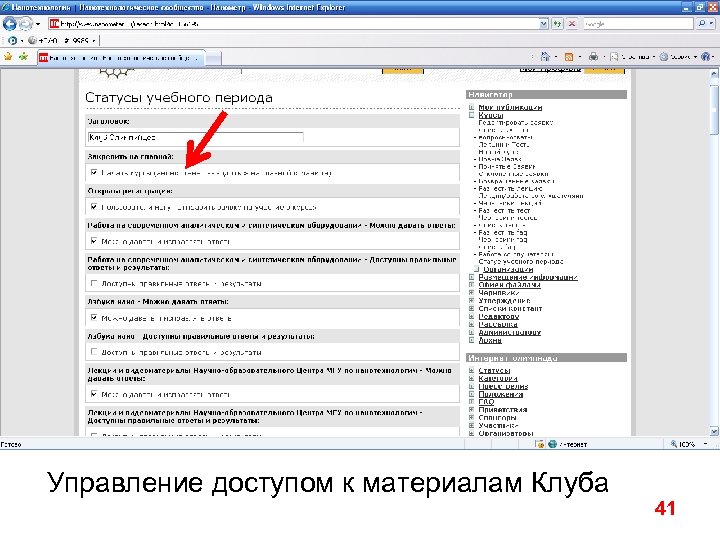Start search with the magnifier icon
Image resolution: width=720 pixels, height=540 pixels.
click(702, 23)
